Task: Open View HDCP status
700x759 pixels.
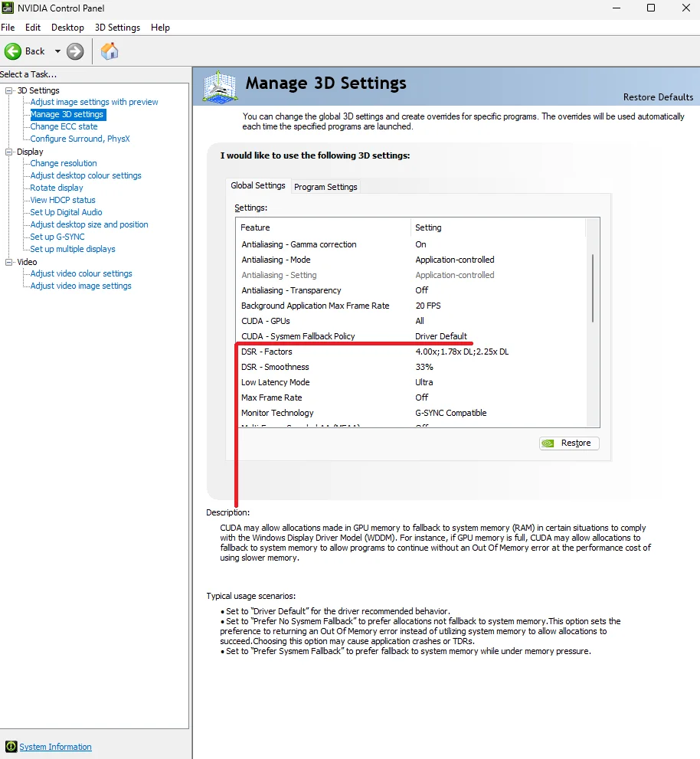Action: [x=63, y=200]
